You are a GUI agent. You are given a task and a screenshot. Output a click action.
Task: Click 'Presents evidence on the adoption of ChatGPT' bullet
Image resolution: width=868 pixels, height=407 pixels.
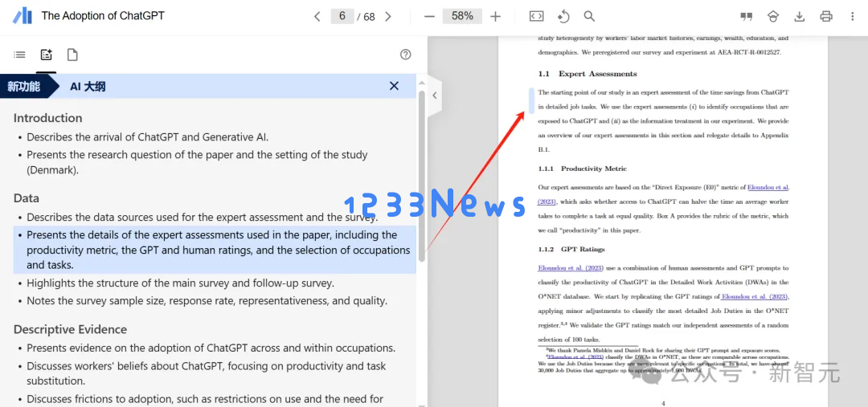[211, 348]
